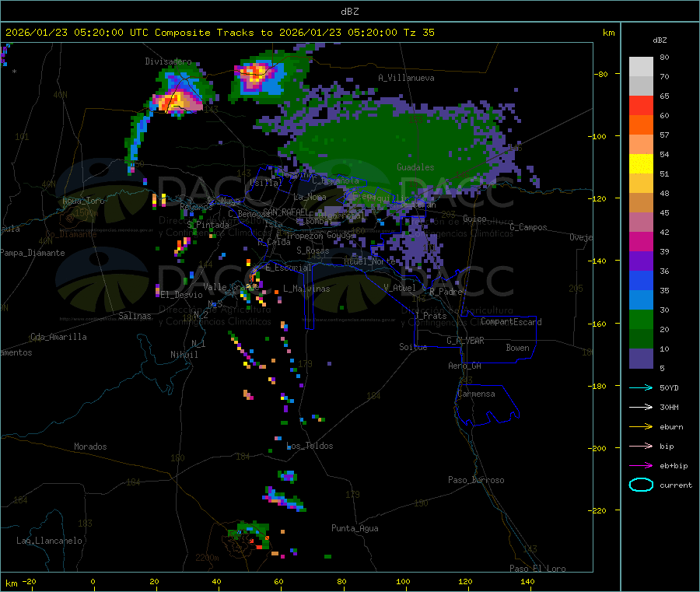This screenshot has width=700, height=592.
Task: Click the '0' tick on the bottom axis
Action: 93,581
